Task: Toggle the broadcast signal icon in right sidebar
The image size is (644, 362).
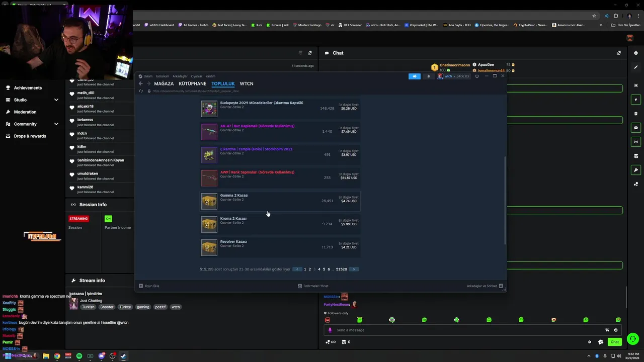Action: click(636, 142)
